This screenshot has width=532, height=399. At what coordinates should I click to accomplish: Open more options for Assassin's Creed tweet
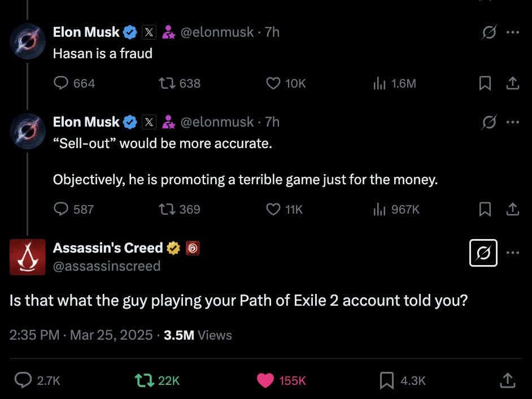pyautogui.click(x=512, y=253)
